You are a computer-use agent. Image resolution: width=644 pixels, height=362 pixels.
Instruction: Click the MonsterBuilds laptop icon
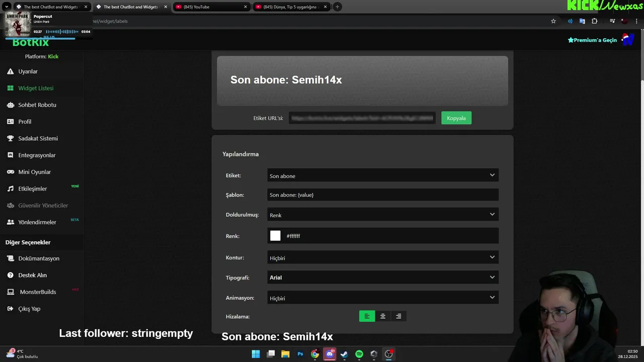point(10,292)
